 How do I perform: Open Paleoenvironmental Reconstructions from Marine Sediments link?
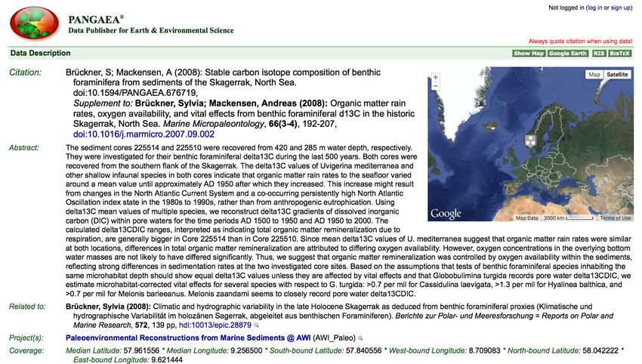click(188, 338)
